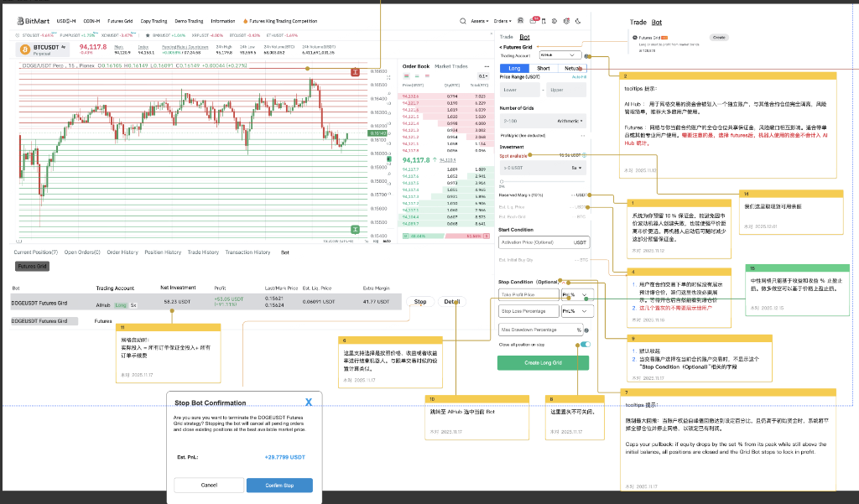The height and width of the screenshot is (504, 859).
Task: Click the Create Long Grid button
Action: [543, 362]
